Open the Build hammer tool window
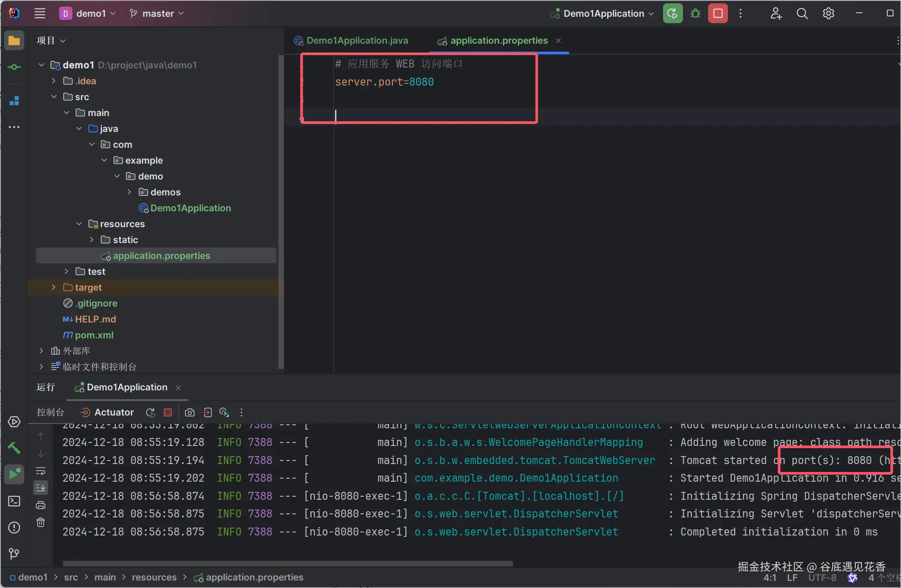The width and height of the screenshot is (901, 588). 14,448
